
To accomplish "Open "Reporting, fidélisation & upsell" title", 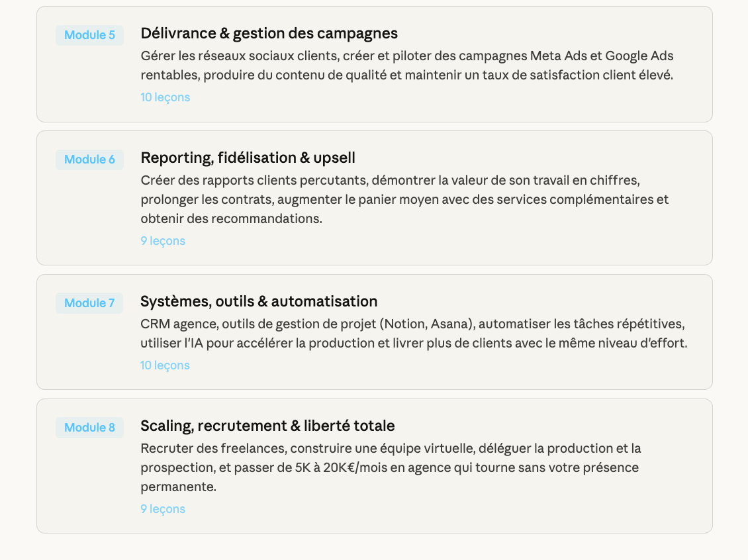I will point(248,158).
